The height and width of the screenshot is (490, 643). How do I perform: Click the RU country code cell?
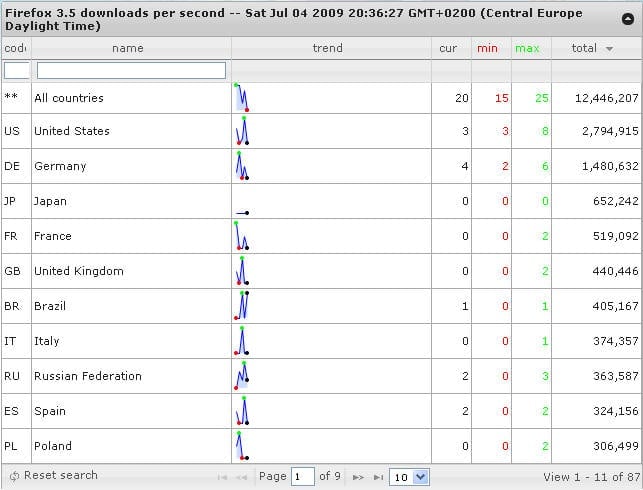point(16,376)
